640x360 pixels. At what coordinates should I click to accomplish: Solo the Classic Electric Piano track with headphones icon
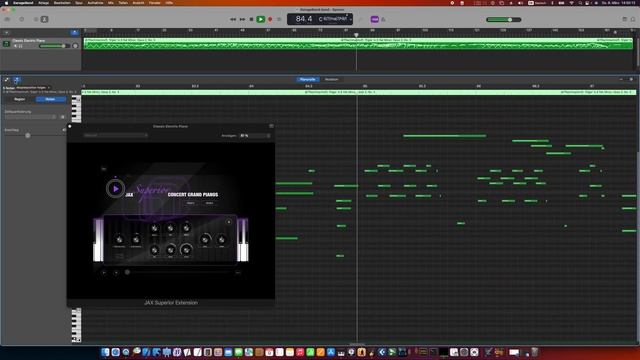21,46
